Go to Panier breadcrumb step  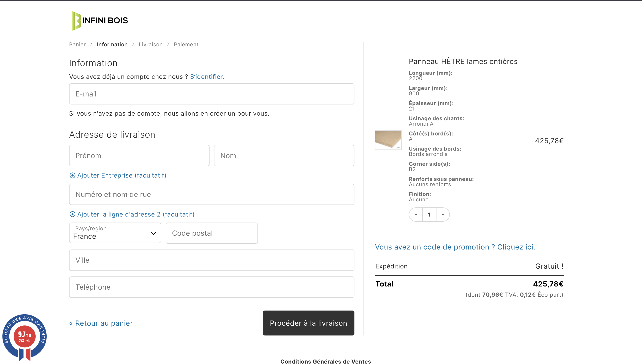tap(77, 45)
